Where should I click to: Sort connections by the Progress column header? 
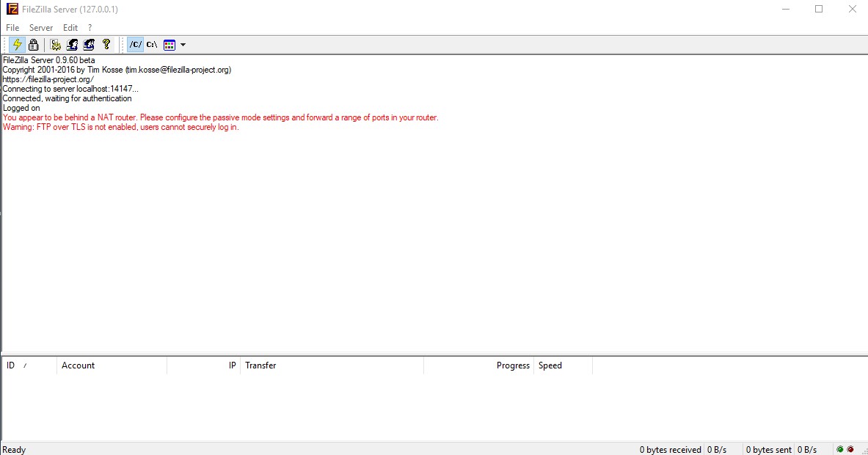coord(479,365)
